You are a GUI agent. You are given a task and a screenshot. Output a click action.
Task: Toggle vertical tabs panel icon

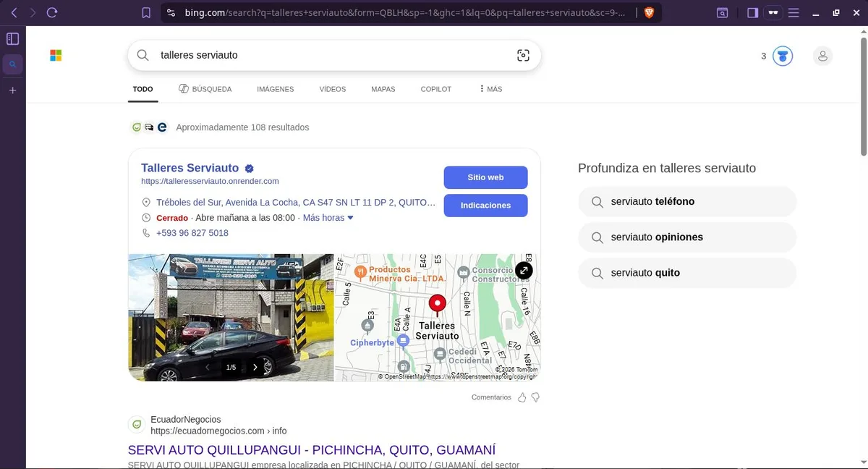12,39
